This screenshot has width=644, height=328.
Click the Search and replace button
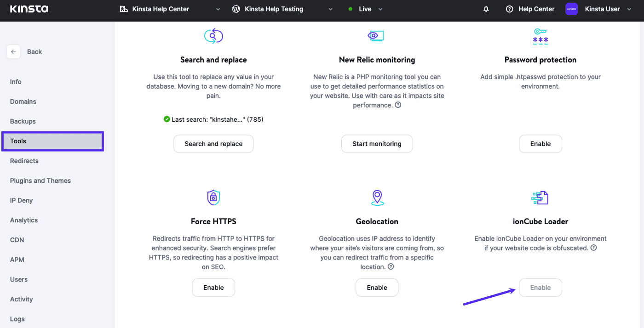213,144
